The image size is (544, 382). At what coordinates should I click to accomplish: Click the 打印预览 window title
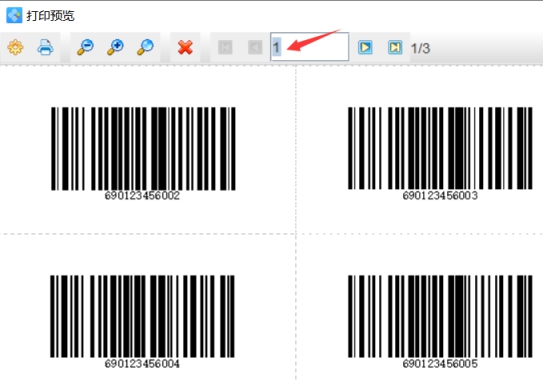[x=51, y=16]
